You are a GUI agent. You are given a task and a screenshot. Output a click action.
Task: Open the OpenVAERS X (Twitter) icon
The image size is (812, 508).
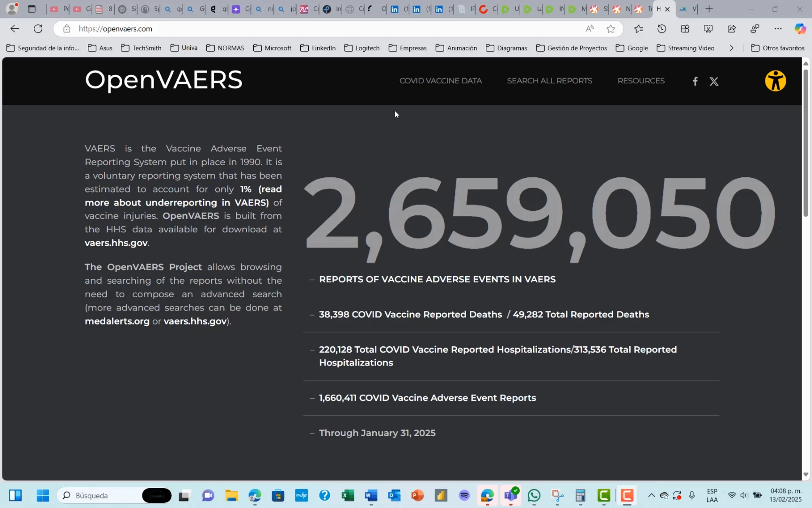coord(714,81)
